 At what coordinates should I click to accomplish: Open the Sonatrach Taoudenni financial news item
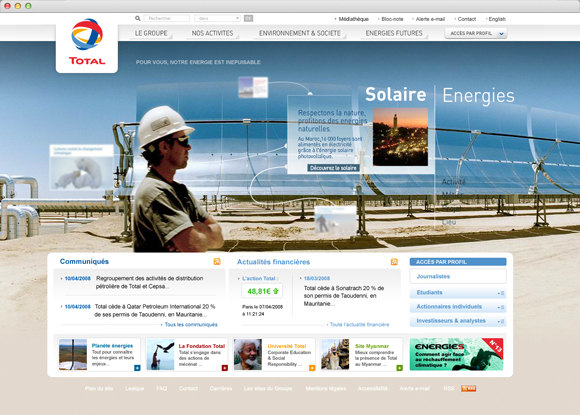(x=344, y=296)
